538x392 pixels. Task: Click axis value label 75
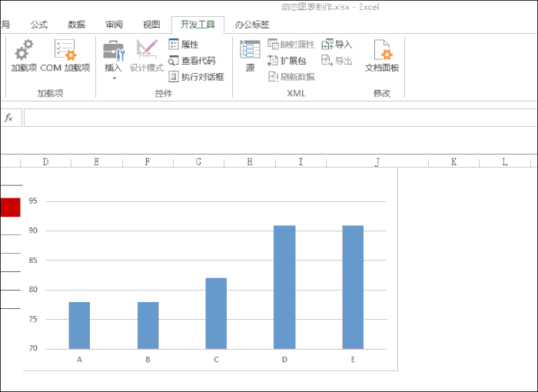click(x=33, y=319)
